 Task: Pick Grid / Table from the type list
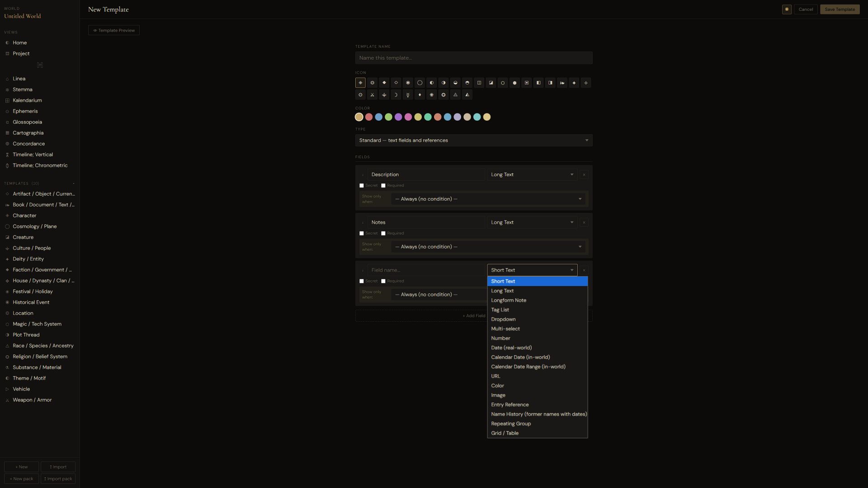click(537, 433)
